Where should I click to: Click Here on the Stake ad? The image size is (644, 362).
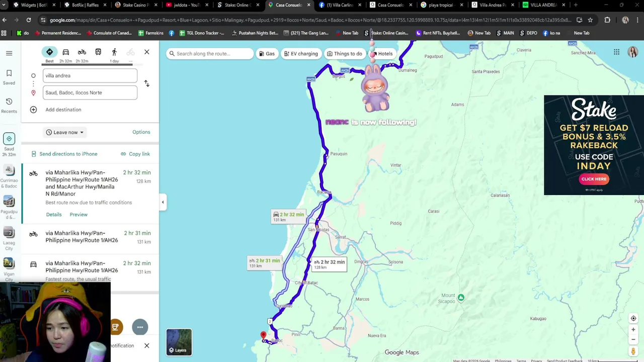pyautogui.click(x=594, y=179)
